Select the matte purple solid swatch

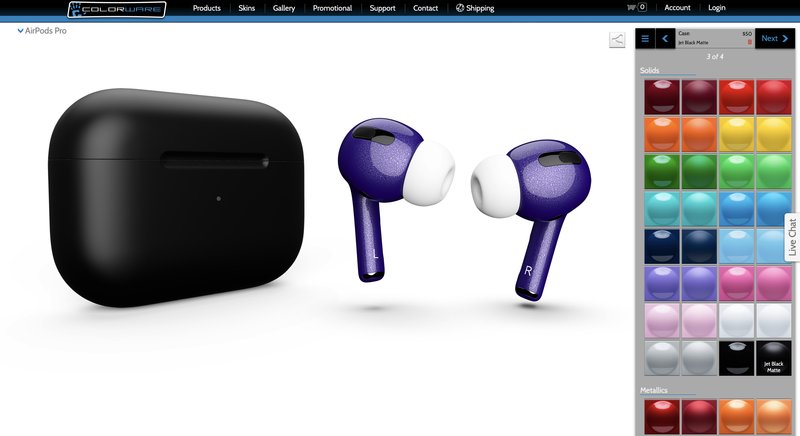pos(699,284)
